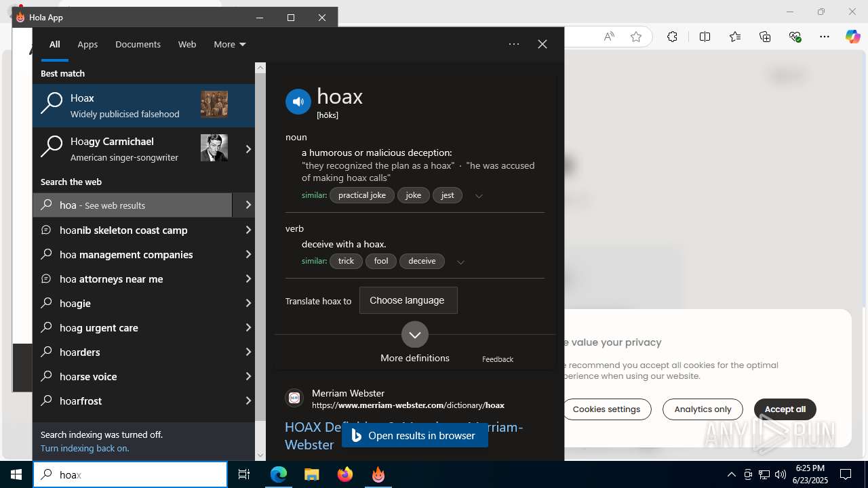Image resolution: width=868 pixels, height=488 pixels.
Task: Click the Feedback link
Action: (498, 359)
